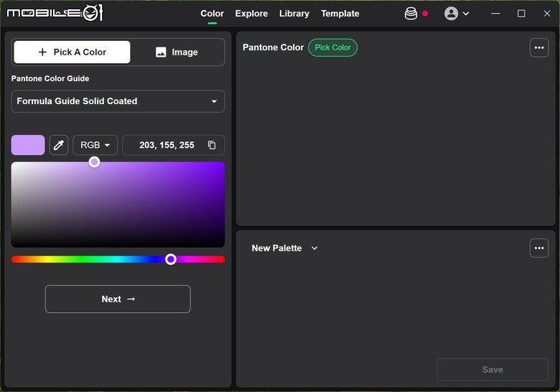560x392 pixels.
Task: Open the RGB color mode dropdown
Action: click(95, 145)
